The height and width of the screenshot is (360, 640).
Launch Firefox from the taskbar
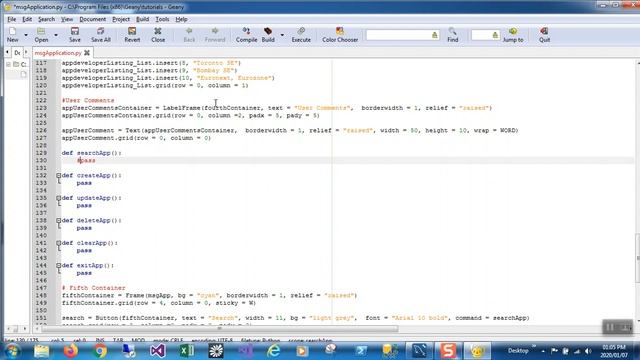click(x=71, y=351)
